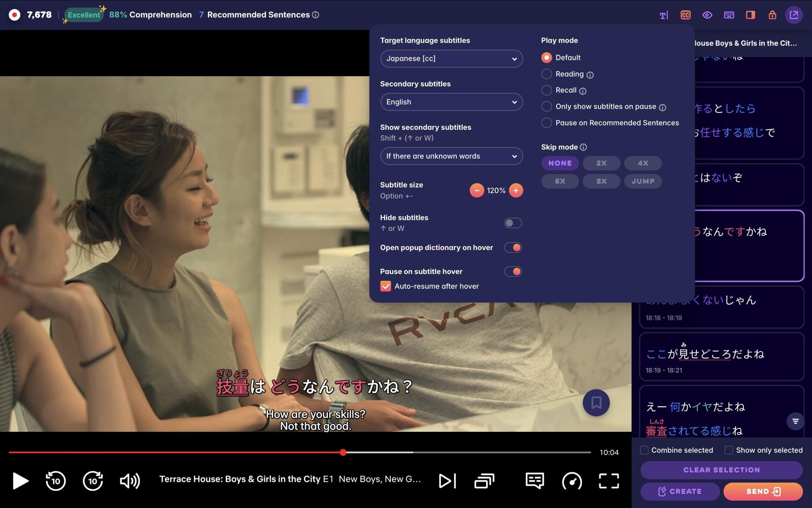Click the side panel layout icon

tap(751, 15)
